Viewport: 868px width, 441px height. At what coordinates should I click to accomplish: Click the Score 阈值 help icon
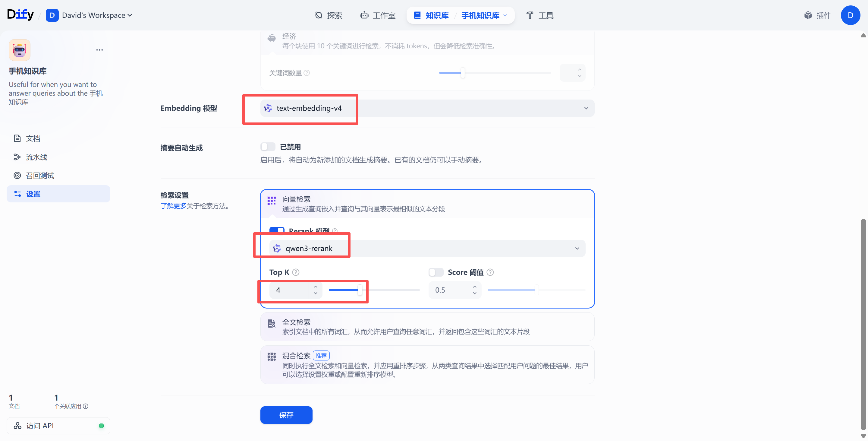490,272
